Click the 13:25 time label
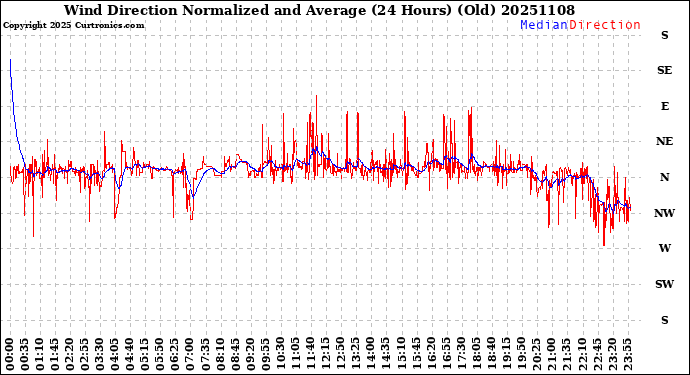 [x=356, y=354]
